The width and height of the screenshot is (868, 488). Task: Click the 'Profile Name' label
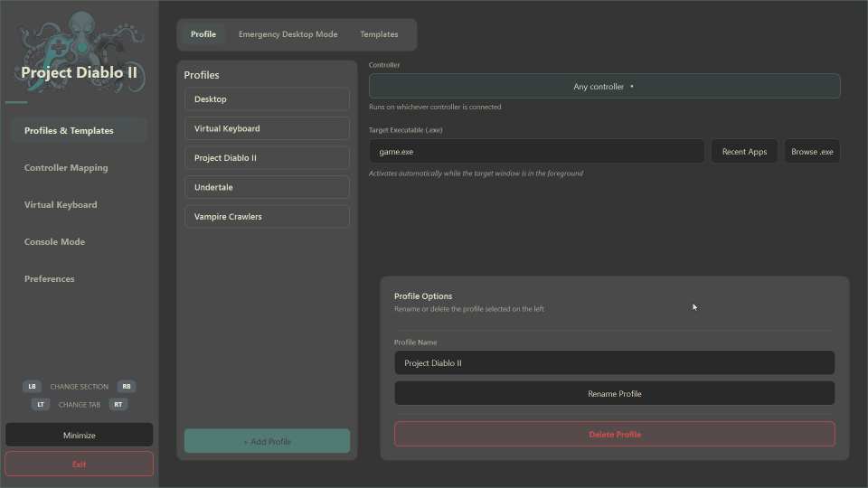tap(415, 342)
